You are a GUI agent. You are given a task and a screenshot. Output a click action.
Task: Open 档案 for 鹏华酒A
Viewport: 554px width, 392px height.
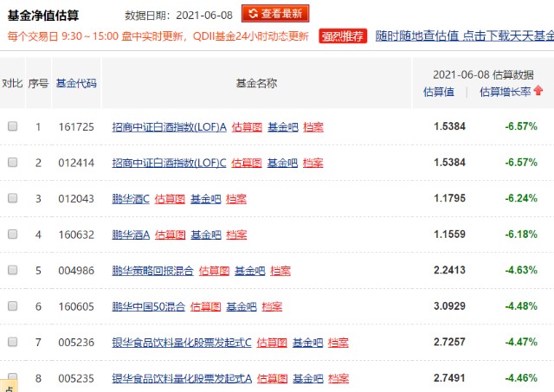coord(236,235)
